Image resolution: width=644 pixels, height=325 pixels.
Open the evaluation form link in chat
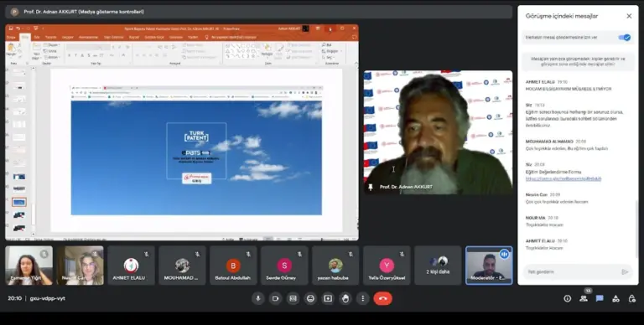pos(563,179)
